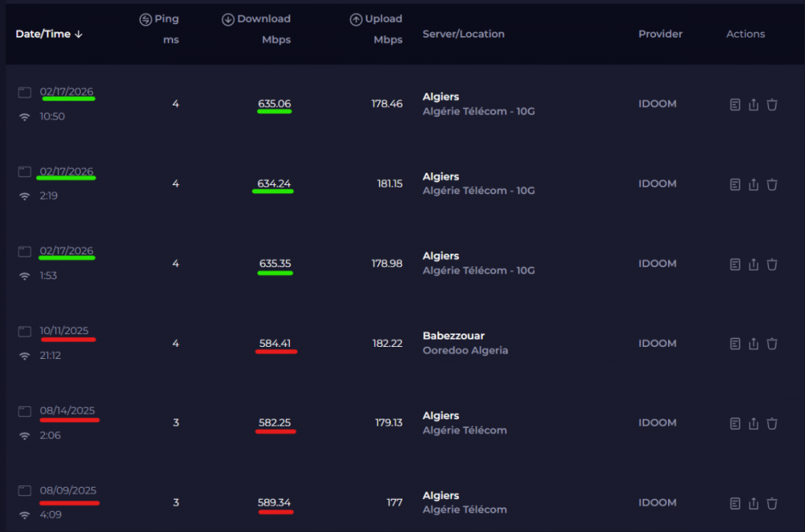Open details for the Babezzouar test row
805x532 pixels.
(x=735, y=344)
